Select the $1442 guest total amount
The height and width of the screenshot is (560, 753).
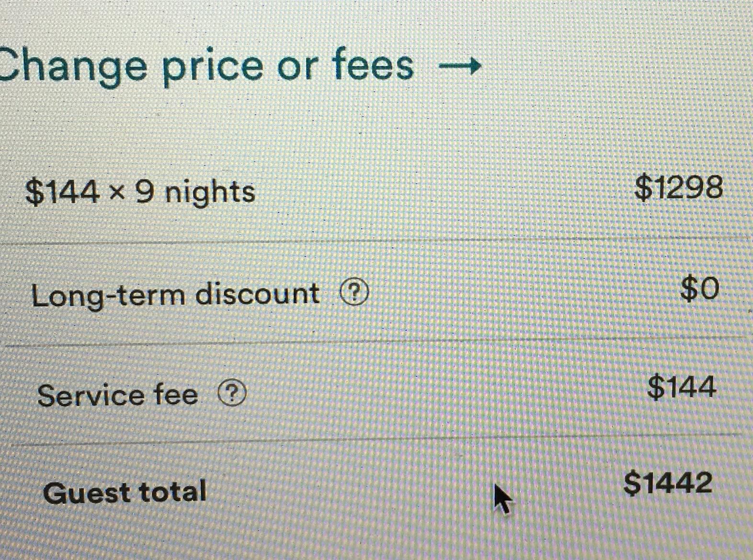pyautogui.click(x=668, y=483)
